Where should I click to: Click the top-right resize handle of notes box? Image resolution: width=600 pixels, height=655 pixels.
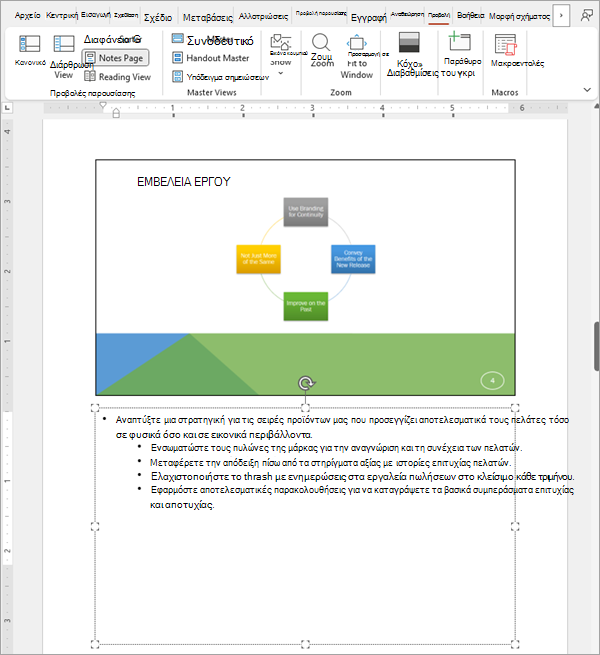coord(515,408)
